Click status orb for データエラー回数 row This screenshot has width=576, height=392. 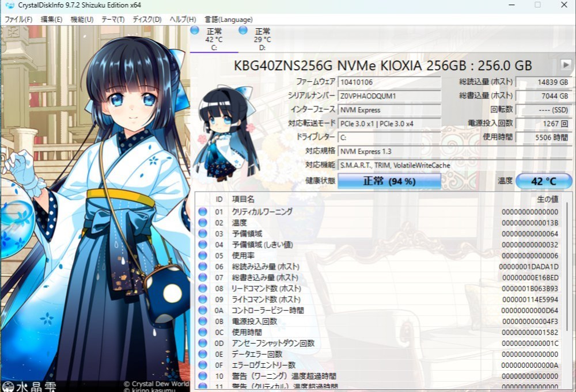click(x=202, y=354)
